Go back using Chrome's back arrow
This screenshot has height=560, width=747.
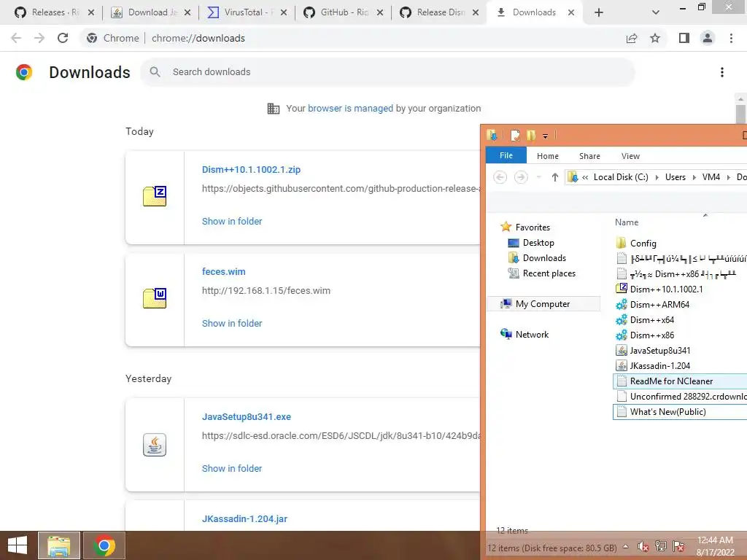[16, 38]
